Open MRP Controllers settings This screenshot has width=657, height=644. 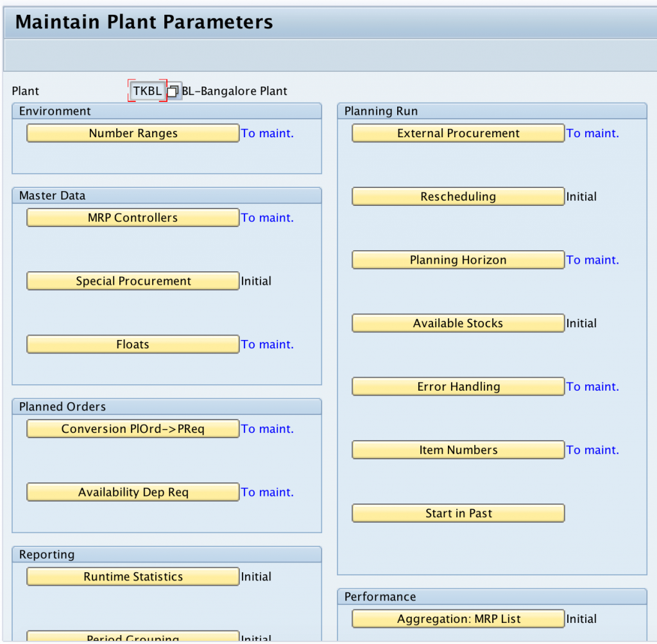132,217
